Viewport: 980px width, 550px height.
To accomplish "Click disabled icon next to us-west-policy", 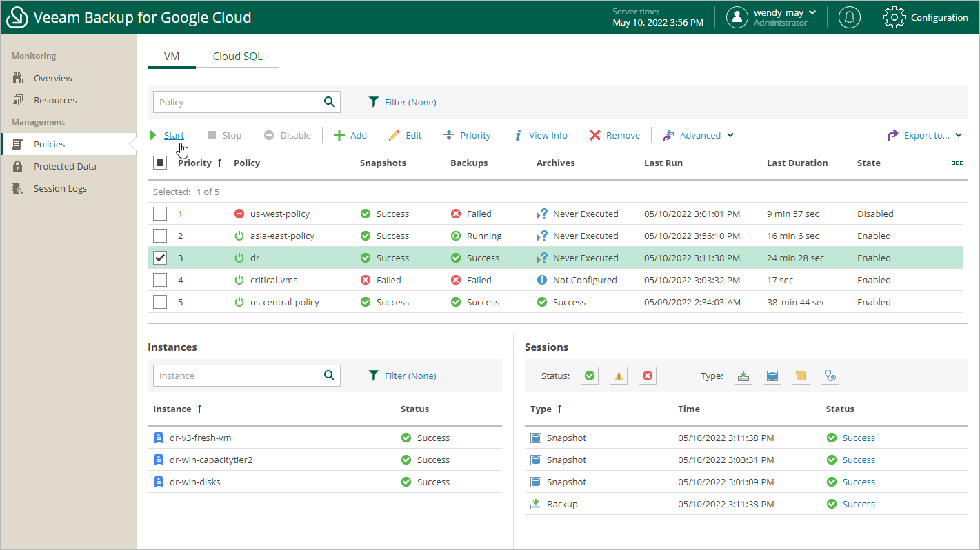I will (239, 214).
